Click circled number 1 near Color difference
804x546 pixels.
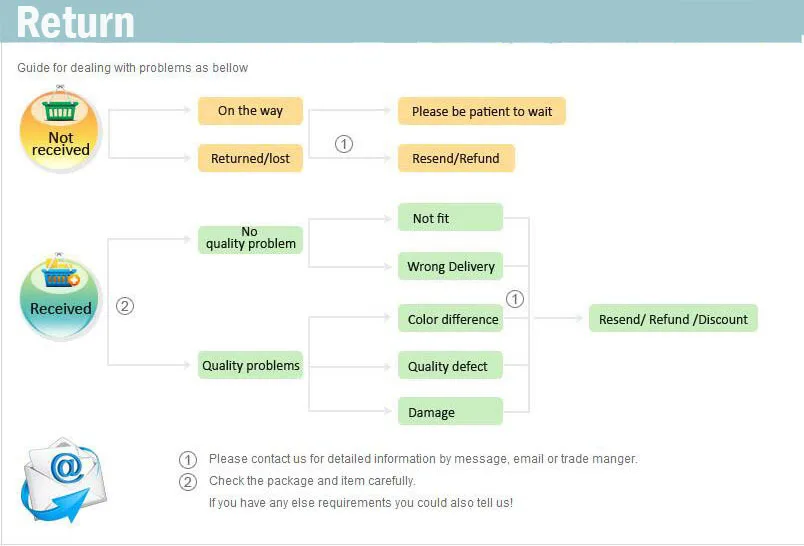515,299
